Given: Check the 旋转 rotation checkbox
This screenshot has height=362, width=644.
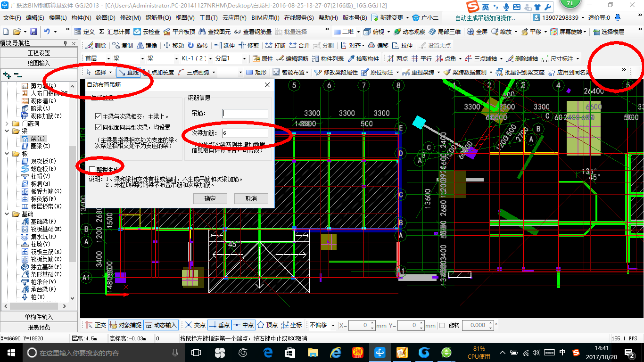Looking at the screenshot, I should 442,325.
